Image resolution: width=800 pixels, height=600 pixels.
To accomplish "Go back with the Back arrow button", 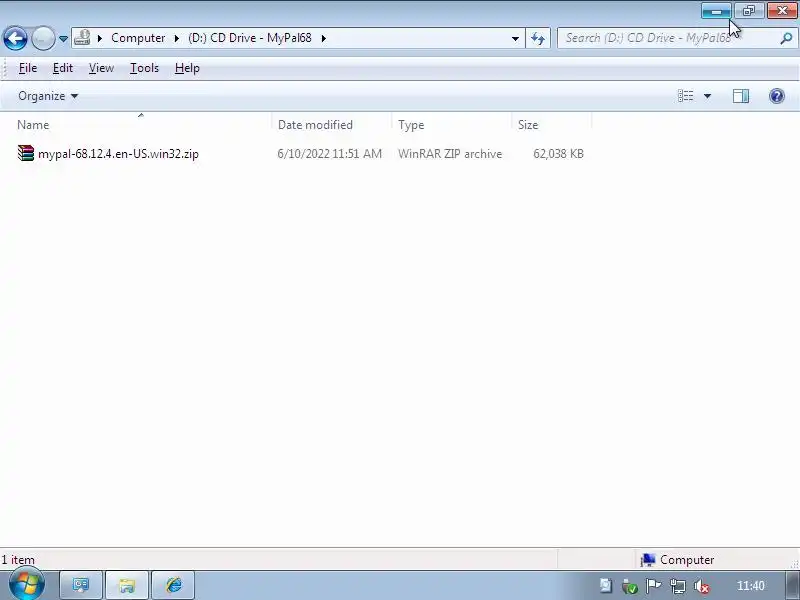I will pyautogui.click(x=15, y=38).
